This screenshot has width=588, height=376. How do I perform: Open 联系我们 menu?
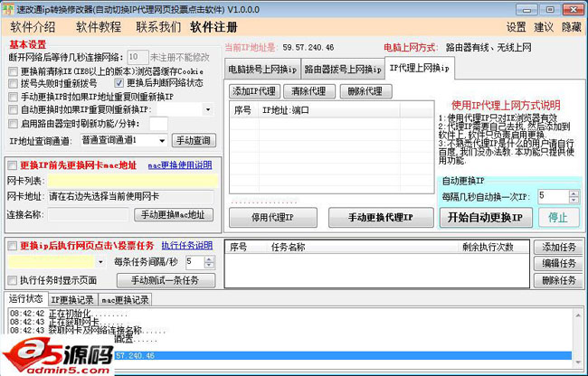point(158,27)
